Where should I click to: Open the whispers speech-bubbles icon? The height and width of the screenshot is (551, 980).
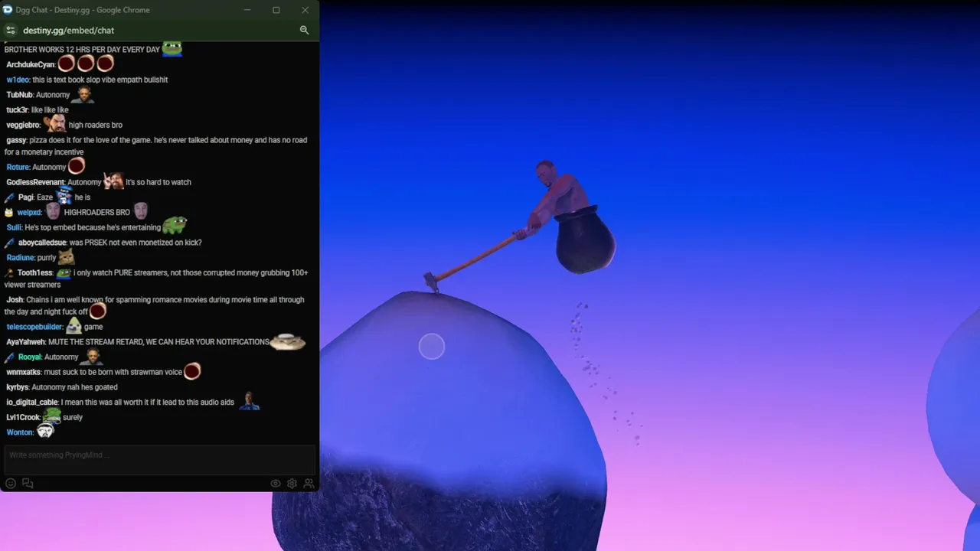(28, 484)
